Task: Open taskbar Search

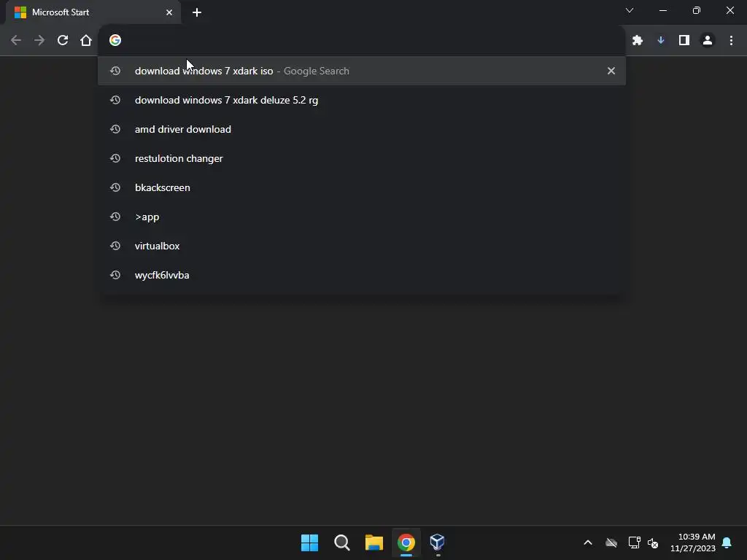Action: click(341, 542)
